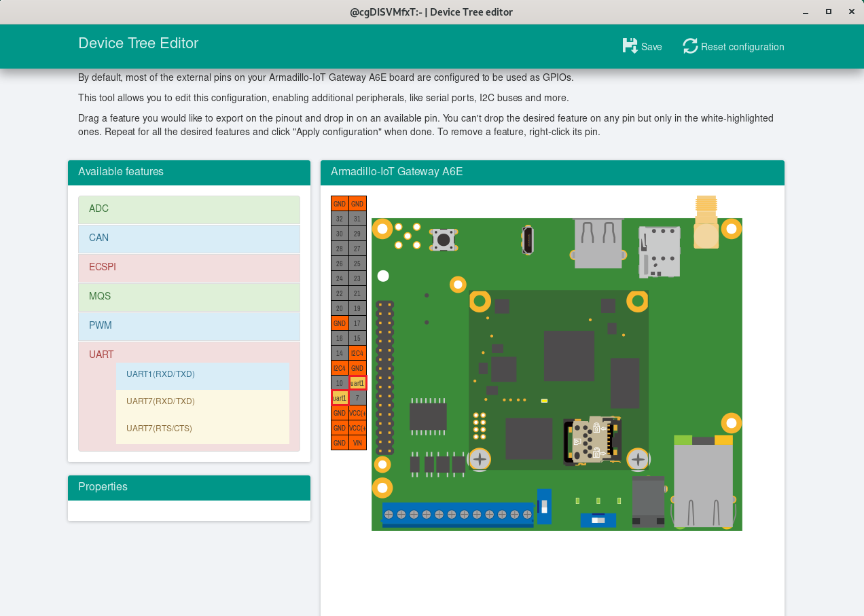
Task: Click the SIM card slot on the board
Action: tap(659, 251)
